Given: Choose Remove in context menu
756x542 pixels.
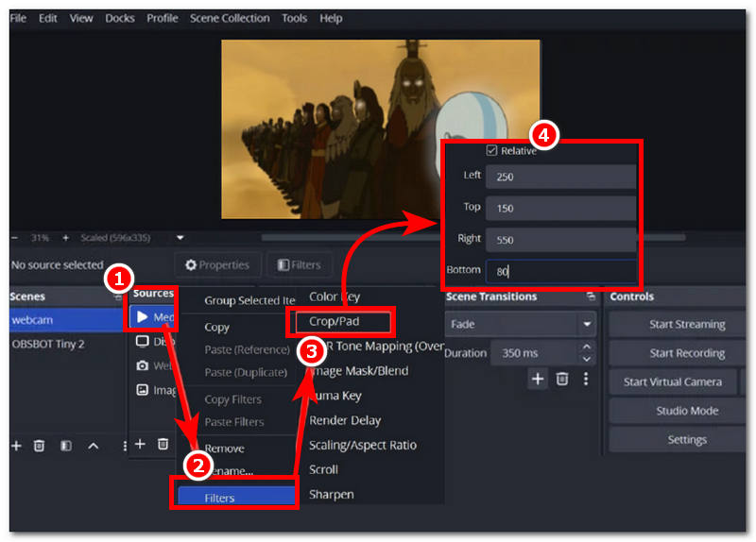Looking at the screenshot, I should pos(224,449).
